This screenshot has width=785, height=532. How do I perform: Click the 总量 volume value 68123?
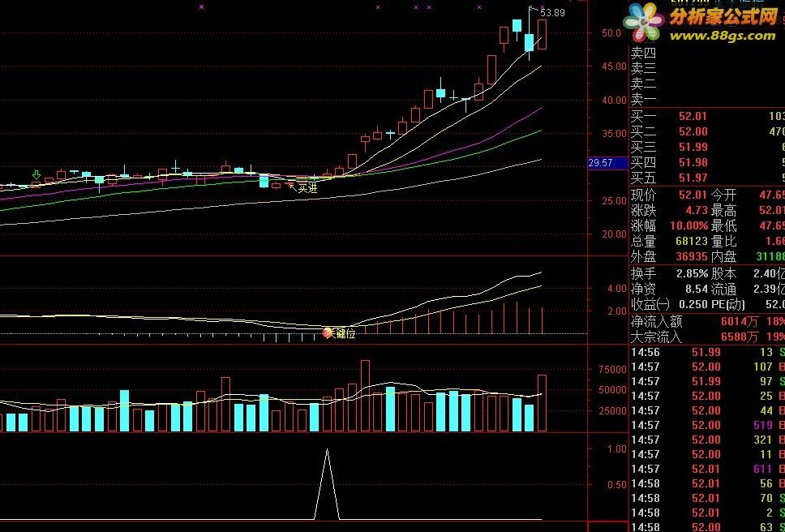[x=692, y=241]
